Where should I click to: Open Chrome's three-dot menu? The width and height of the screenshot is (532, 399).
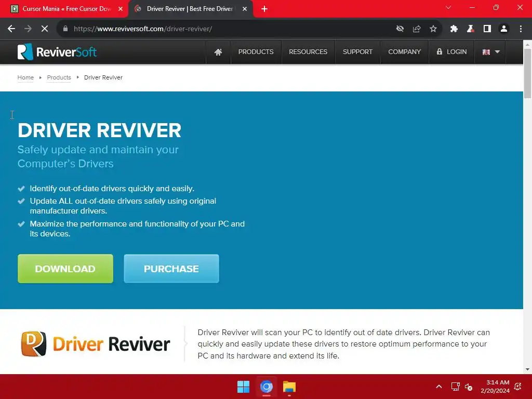pos(521,29)
